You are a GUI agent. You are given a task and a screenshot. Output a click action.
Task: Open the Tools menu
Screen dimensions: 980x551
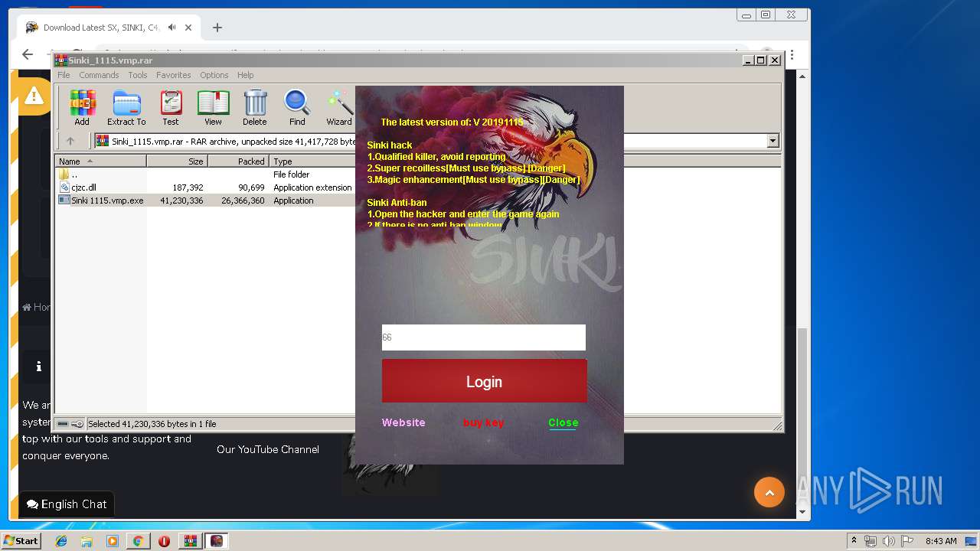138,75
